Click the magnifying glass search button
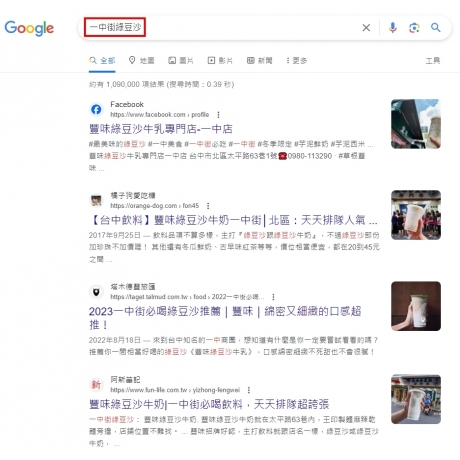460x460 pixels. pos(436,27)
